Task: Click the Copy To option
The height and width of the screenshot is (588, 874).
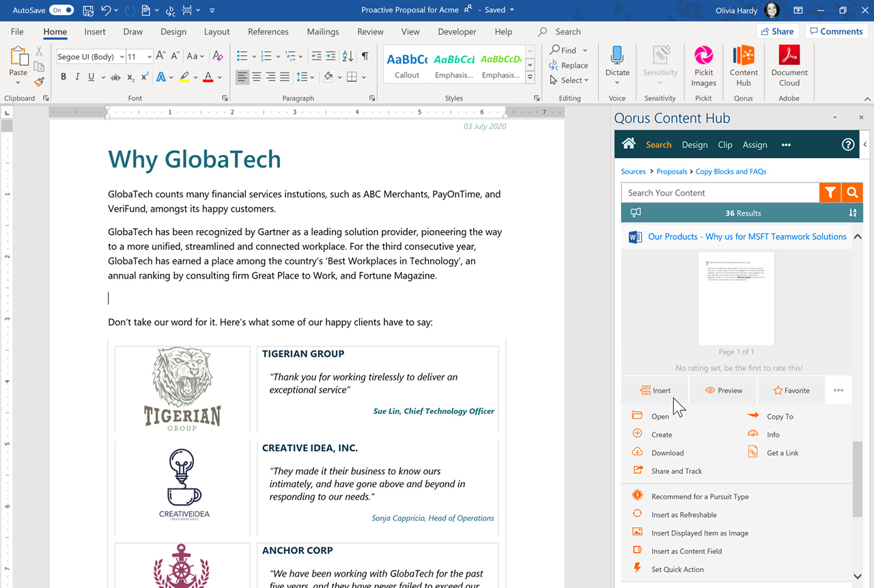Action: pyautogui.click(x=772, y=416)
